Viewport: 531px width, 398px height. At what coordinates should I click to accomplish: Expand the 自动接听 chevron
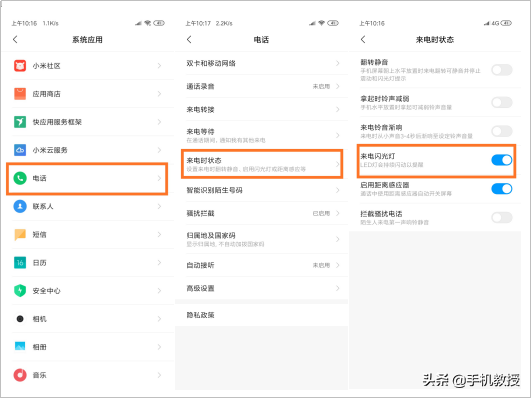point(338,265)
